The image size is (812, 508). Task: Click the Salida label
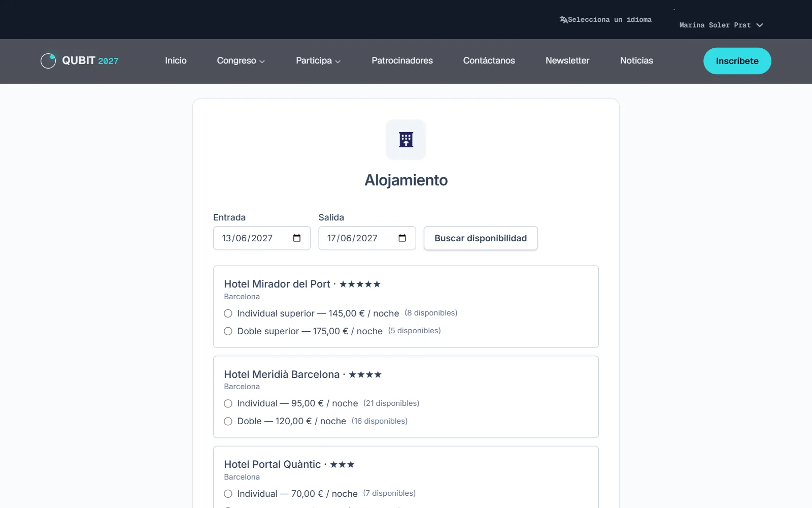pos(331,217)
